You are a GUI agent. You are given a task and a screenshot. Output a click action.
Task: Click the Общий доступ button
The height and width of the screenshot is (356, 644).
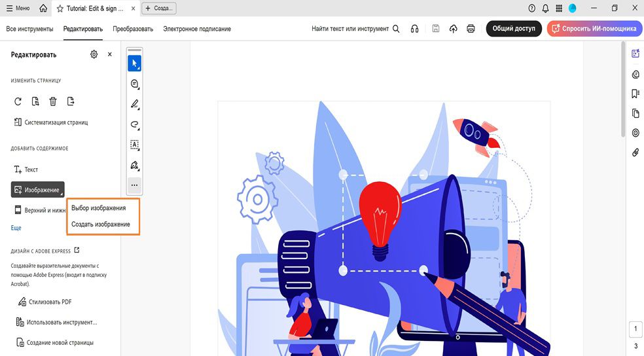pos(514,28)
